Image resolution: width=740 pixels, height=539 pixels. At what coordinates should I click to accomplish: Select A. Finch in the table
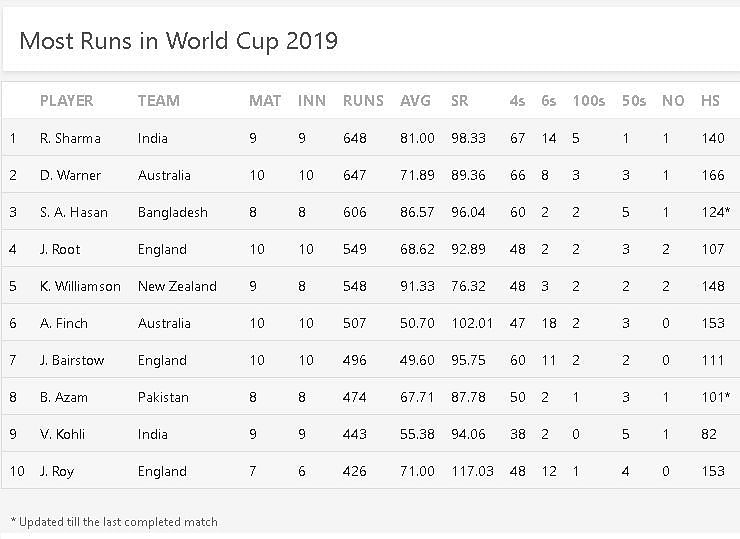(64, 323)
